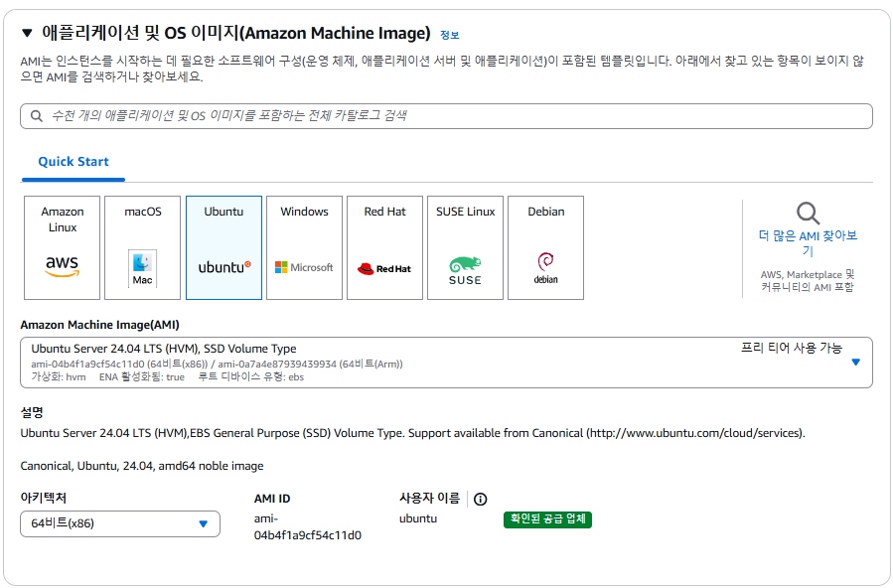Select the Ubuntu AMI tile
This screenshot has height=588, width=893.
pos(223,247)
